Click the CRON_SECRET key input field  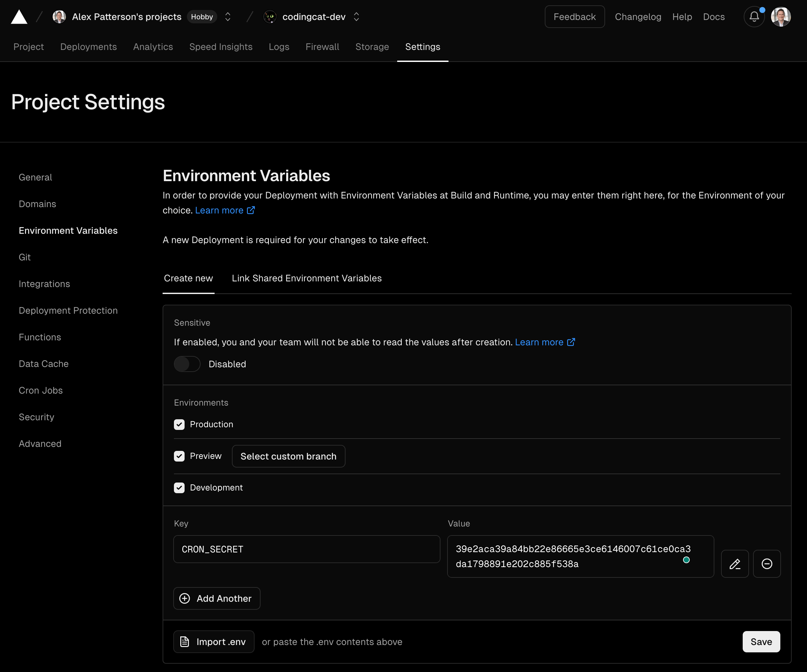[307, 549]
